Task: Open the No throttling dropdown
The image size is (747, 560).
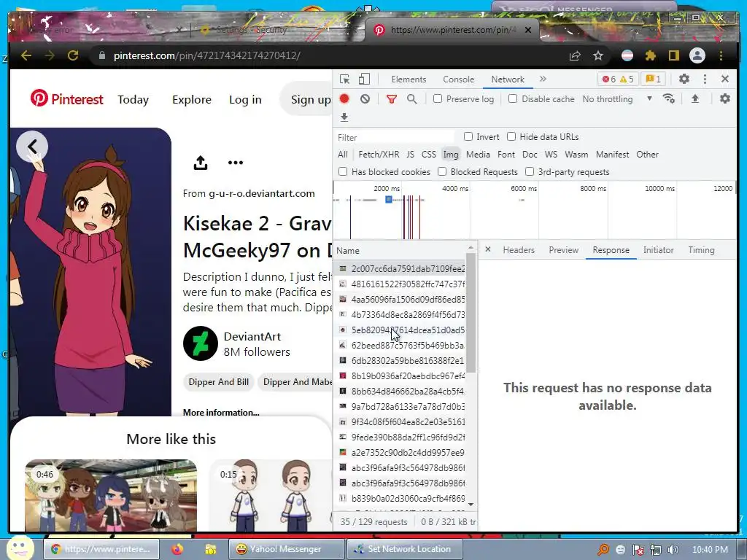Action: (x=617, y=99)
